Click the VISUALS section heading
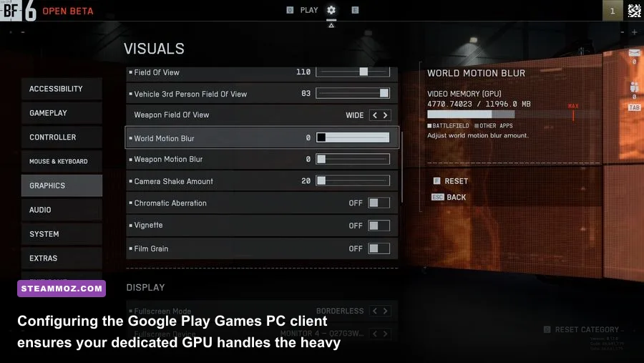 click(x=154, y=49)
